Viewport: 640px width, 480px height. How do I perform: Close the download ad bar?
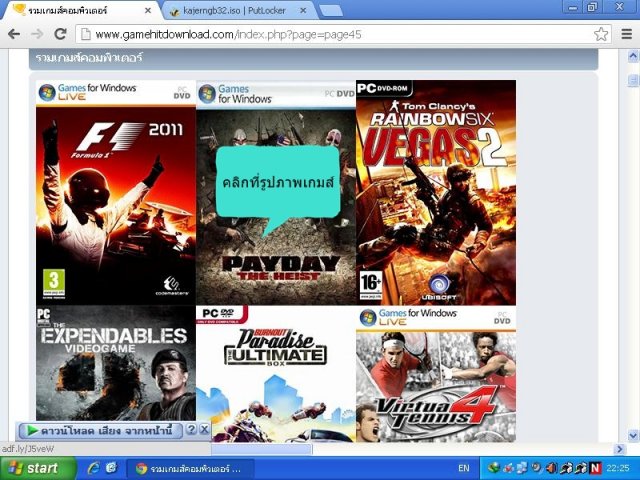pos(204,429)
